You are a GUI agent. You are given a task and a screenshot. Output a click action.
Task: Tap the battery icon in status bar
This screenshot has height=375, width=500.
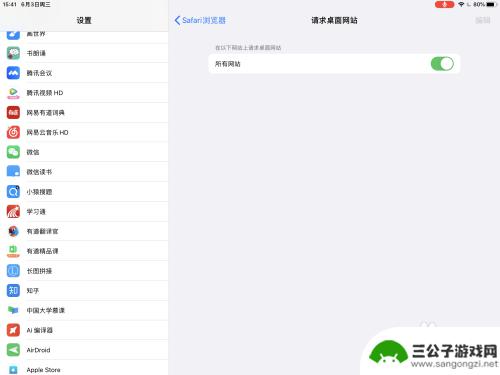492,4
